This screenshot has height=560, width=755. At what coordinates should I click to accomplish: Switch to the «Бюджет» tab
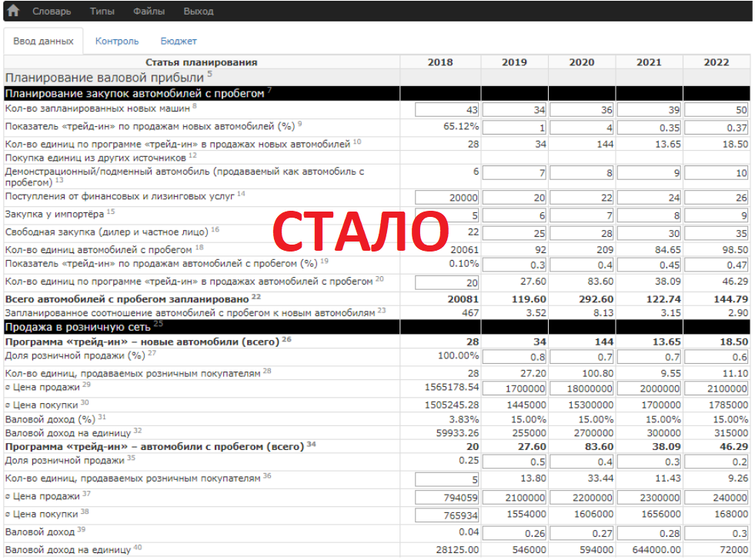tap(179, 42)
